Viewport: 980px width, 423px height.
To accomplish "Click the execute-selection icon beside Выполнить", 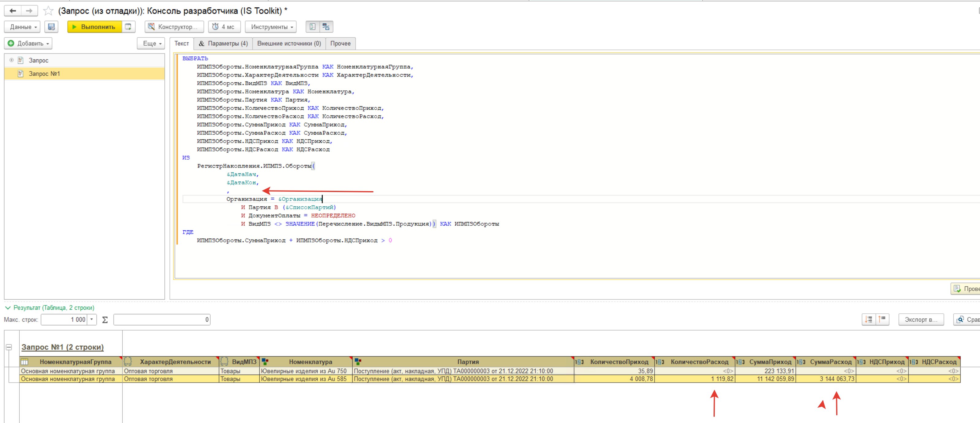I will click(128, 27).
